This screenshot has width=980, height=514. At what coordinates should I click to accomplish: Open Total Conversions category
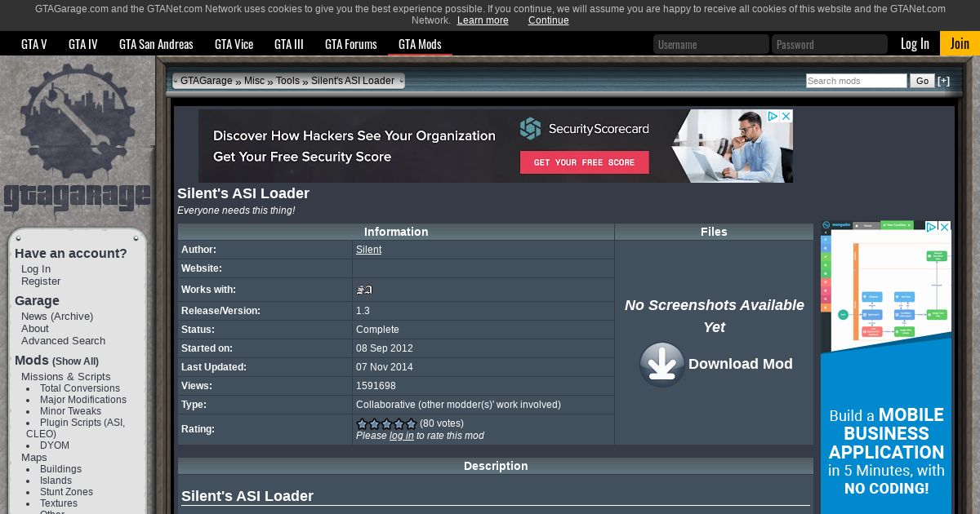tap(80, 388)
